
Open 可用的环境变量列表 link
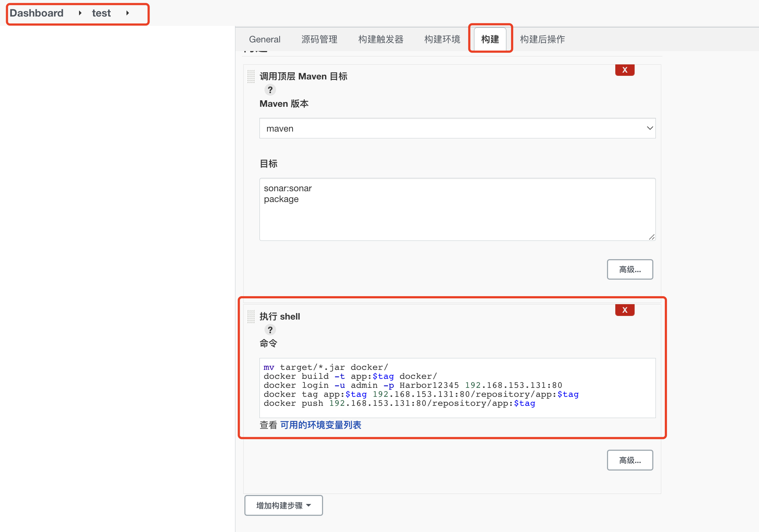(321, 425)
